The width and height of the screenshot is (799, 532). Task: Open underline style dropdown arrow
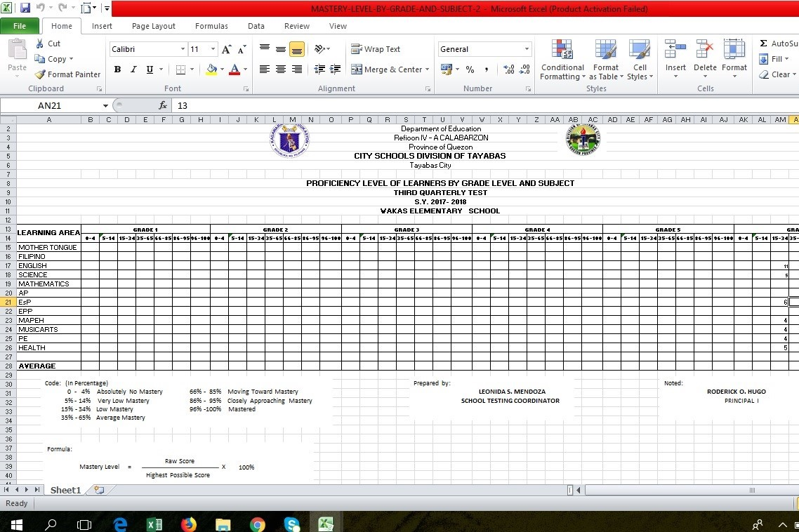pos(161,69)
